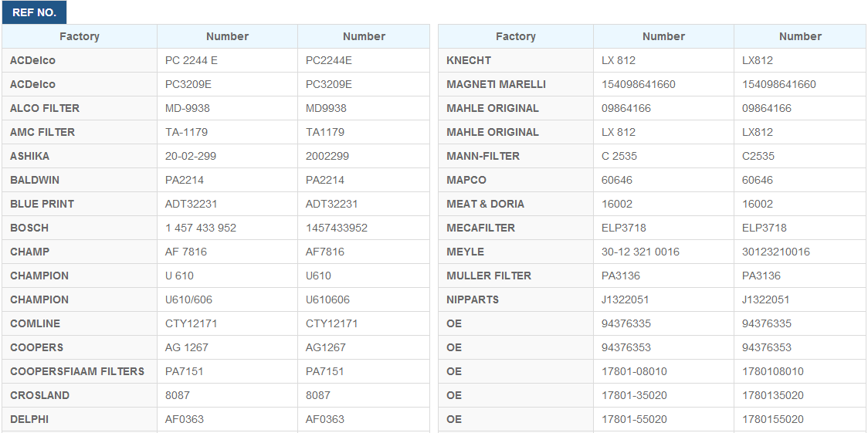This screenshot has width=868, height=433.
Task: Select the COMLINE number CTY12171
Action: coord(192,323)
